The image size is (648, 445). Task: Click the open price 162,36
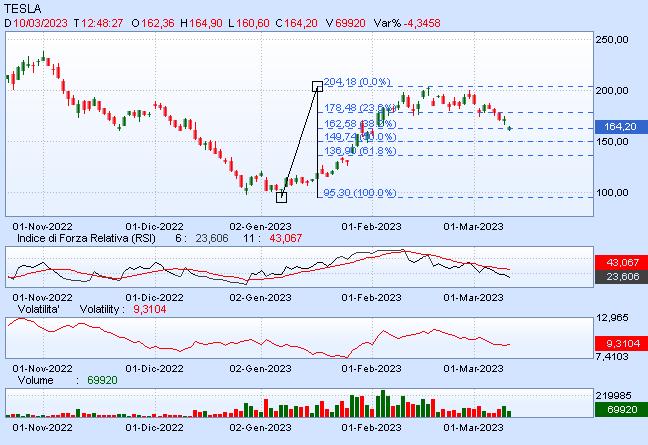click(157, 23)
